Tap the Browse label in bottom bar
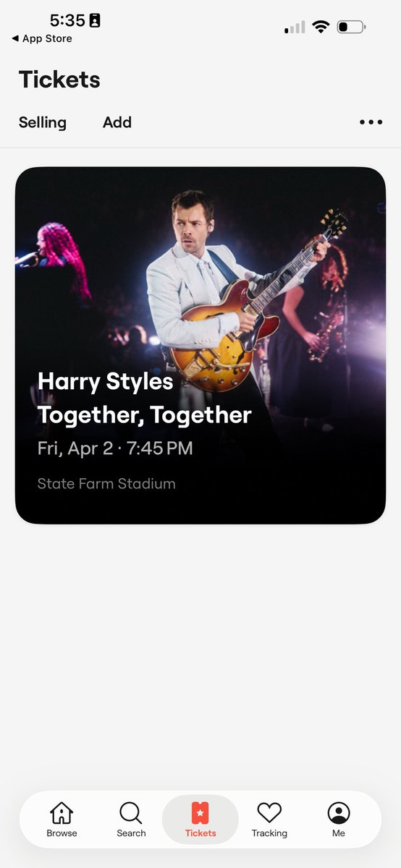Screen dimensions: 401x868 click(62, 833)
